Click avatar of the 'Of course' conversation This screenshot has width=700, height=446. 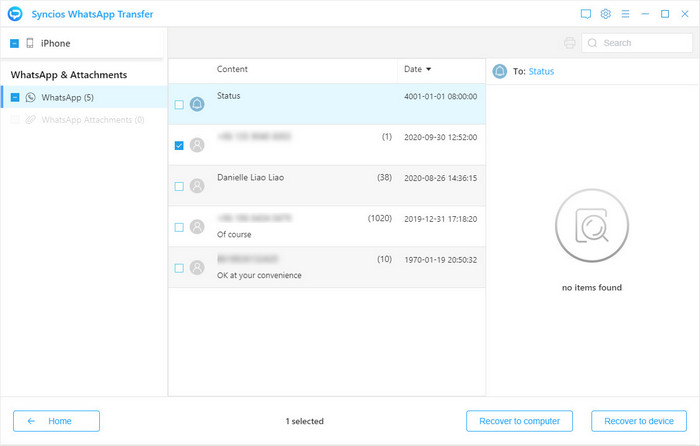coord(197,227)
